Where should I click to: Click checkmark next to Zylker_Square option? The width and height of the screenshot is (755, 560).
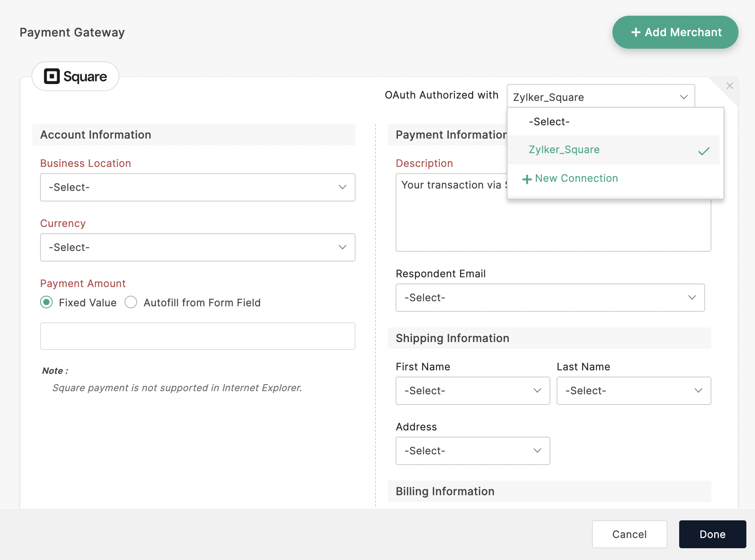pos(704,151)
